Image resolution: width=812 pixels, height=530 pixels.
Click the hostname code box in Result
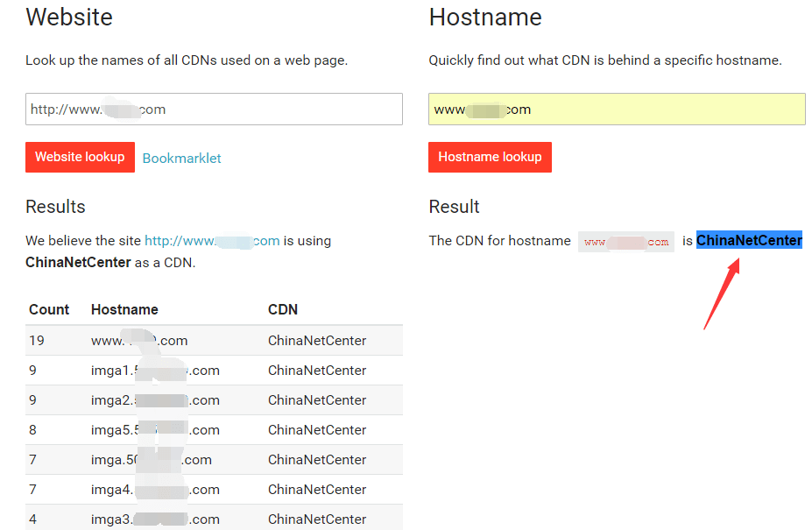tap(626, 242)
